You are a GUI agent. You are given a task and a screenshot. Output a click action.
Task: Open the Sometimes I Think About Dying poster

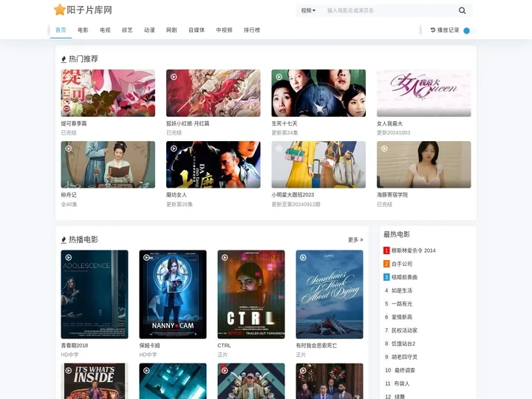[330, 295]
